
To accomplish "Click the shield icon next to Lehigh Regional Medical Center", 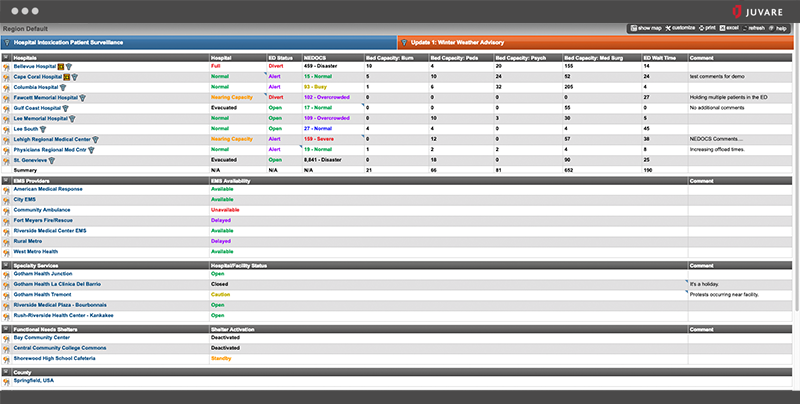I will coord(95,140).
